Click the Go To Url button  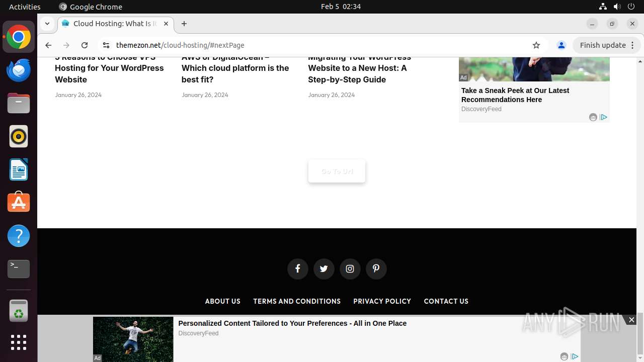pyautogui.click(x=337, y=171)
